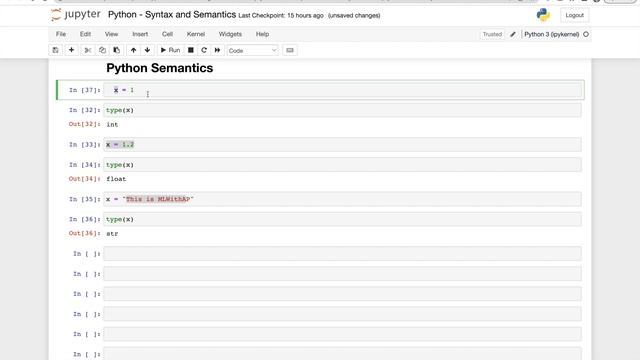Viewport: 640px width, 360px height.
Task: Move selected cell up arrow
Action: tap(133, 50)
